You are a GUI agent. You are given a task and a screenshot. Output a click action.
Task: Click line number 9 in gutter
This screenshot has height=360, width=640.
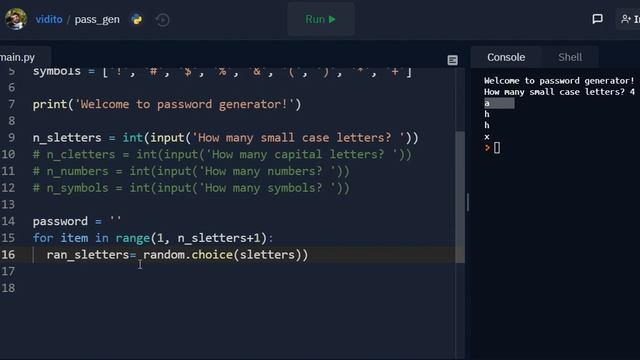click(11, 138)
